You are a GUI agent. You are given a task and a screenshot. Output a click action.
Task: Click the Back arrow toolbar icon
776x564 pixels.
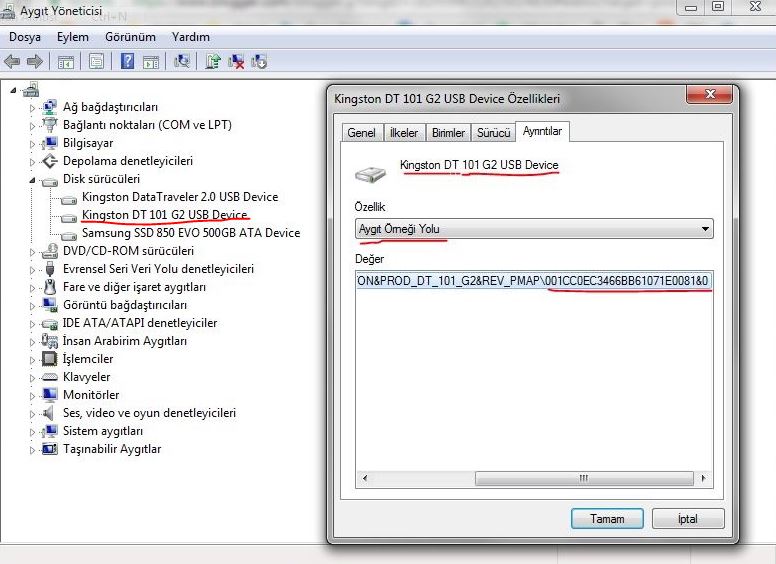[12, 62]
